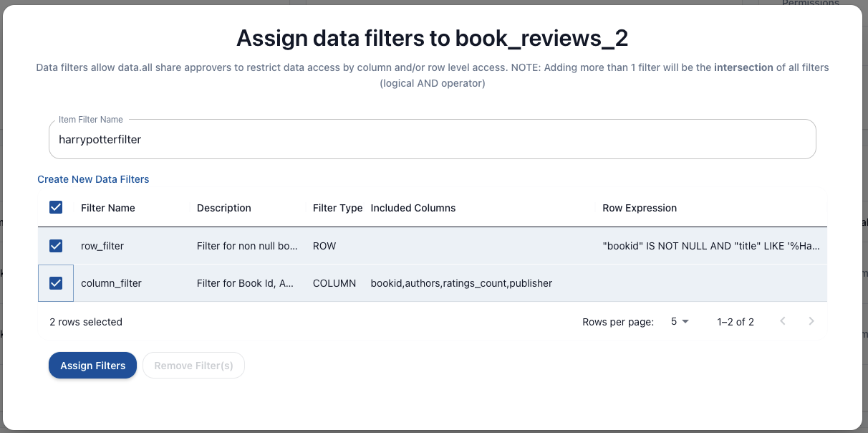Viewport: 868px width, 433px height.
Task: Toggle the select-all checkbox in table header
Action: (x=56, y=207)
